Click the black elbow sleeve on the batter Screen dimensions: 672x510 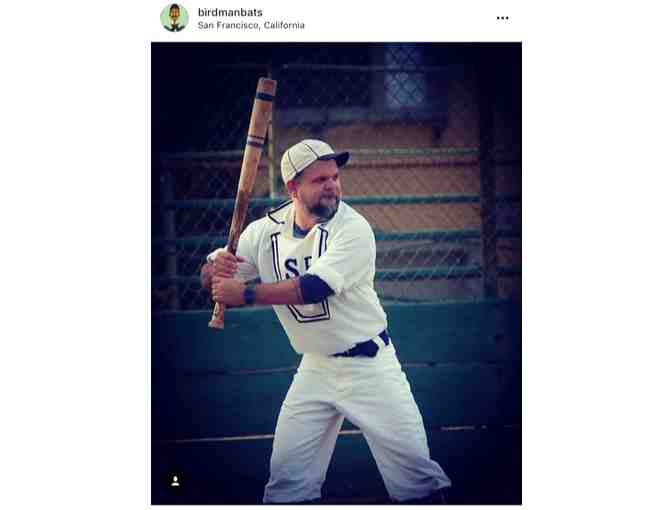315,288
